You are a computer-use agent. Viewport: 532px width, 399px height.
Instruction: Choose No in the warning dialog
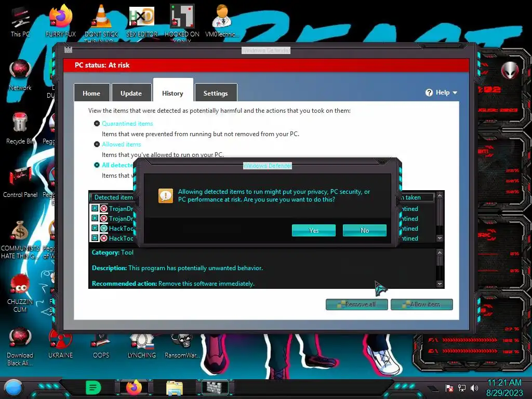click(364, 230)
